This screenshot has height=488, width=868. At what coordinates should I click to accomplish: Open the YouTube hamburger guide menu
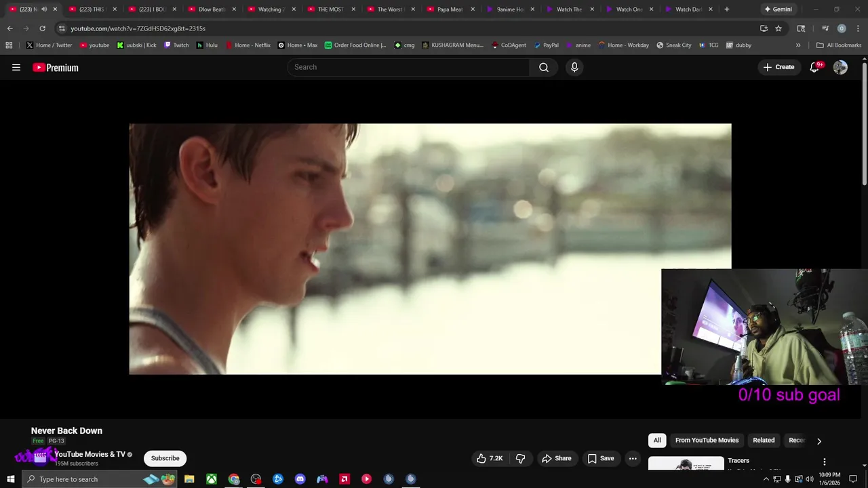16,67
